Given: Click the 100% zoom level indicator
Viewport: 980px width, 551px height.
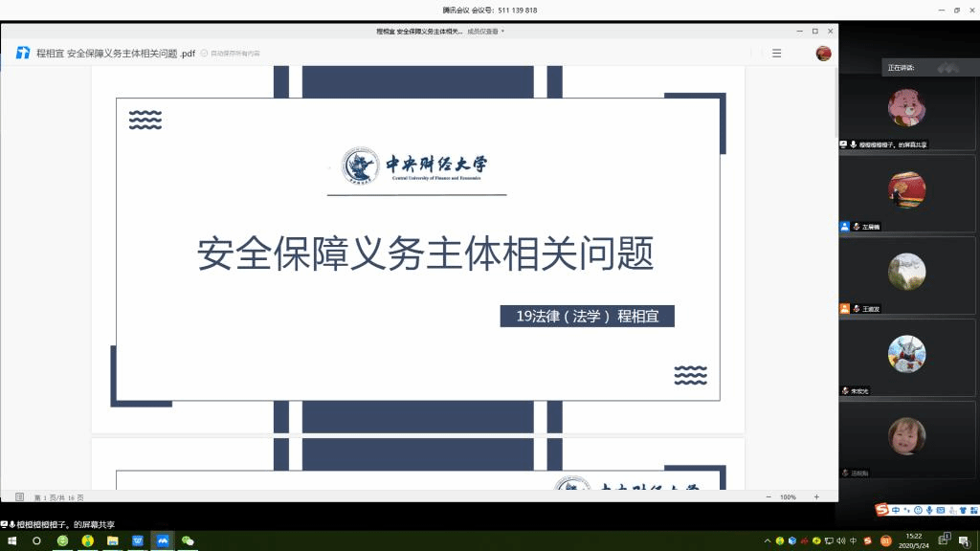Looking at the screenshot, I should pyautogui.click(x=788, y=496).
